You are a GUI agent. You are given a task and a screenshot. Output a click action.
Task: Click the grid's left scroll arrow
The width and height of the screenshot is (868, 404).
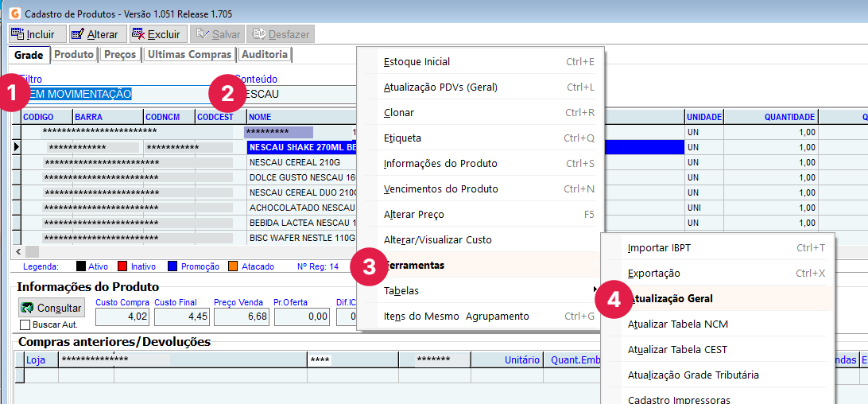click(x=17, y=251)
